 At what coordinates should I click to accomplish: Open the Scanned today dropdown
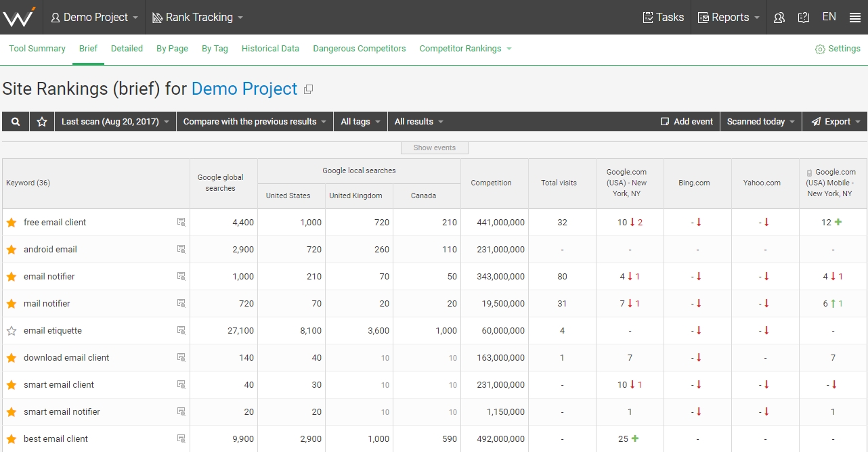pos(760,122)
